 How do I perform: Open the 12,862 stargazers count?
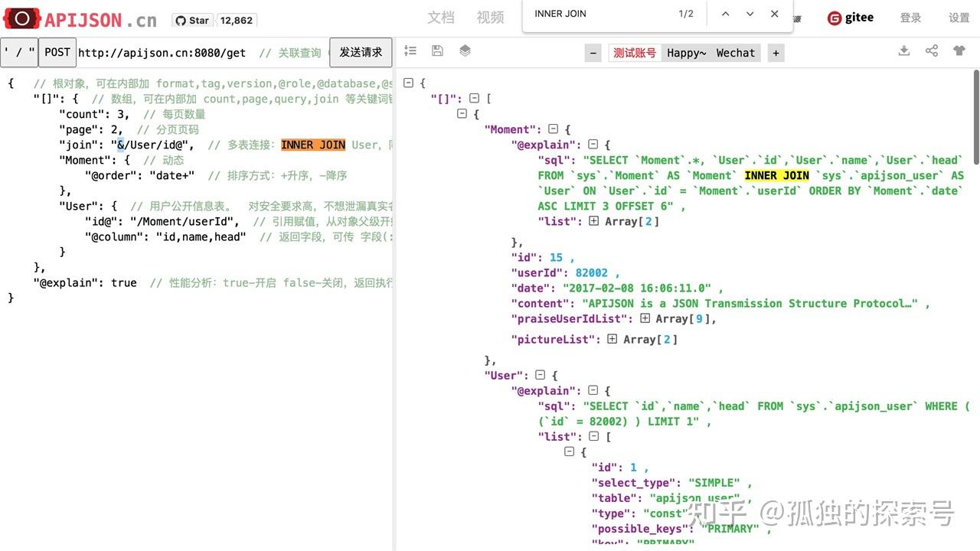[237, 21]
